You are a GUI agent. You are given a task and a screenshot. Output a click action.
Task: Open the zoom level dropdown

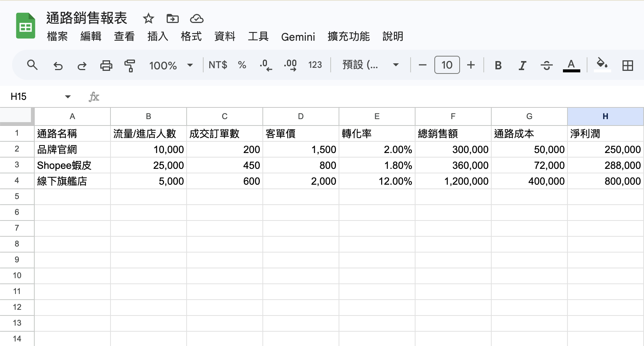170,65
